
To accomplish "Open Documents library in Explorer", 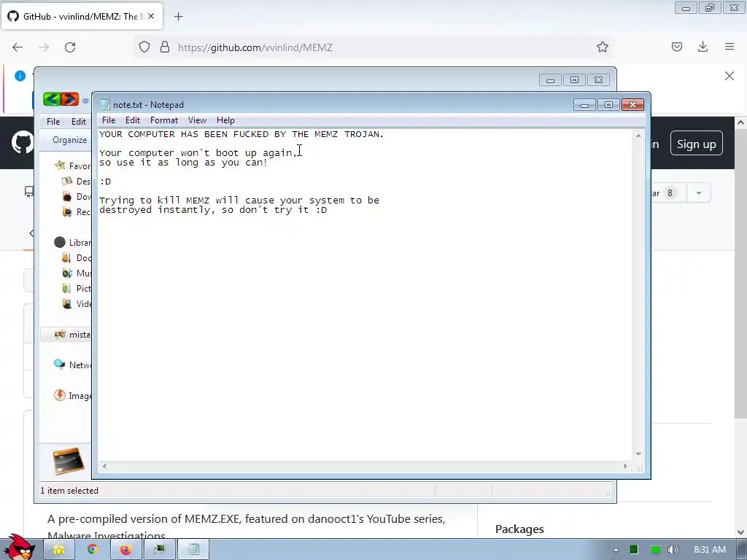I will click(76, 258).
